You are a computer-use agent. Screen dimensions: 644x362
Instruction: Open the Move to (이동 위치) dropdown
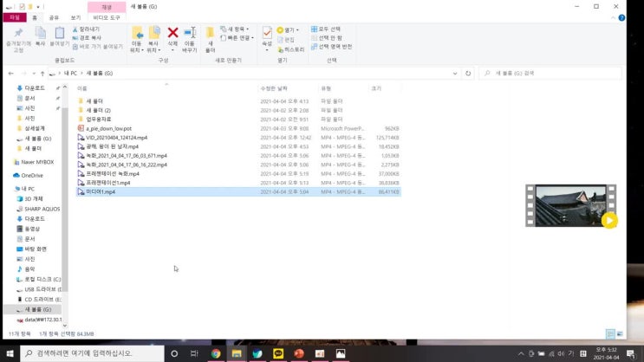[137, 39]
